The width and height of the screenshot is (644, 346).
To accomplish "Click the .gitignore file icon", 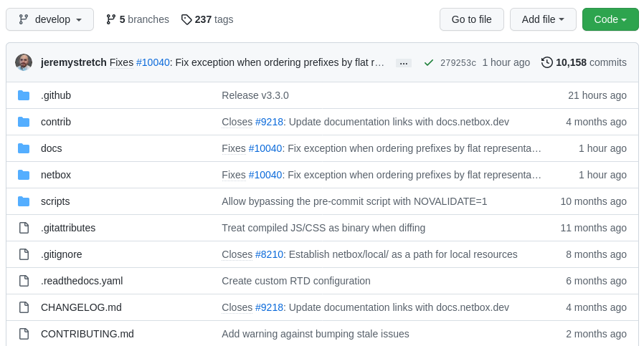I will coord(24,254).
